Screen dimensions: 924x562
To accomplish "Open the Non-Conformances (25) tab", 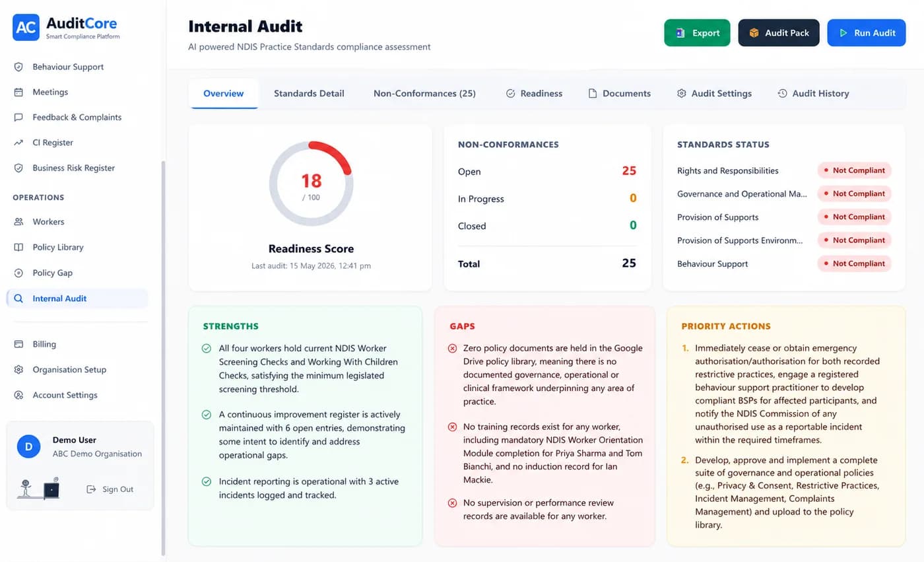I will tap(424, 94).
